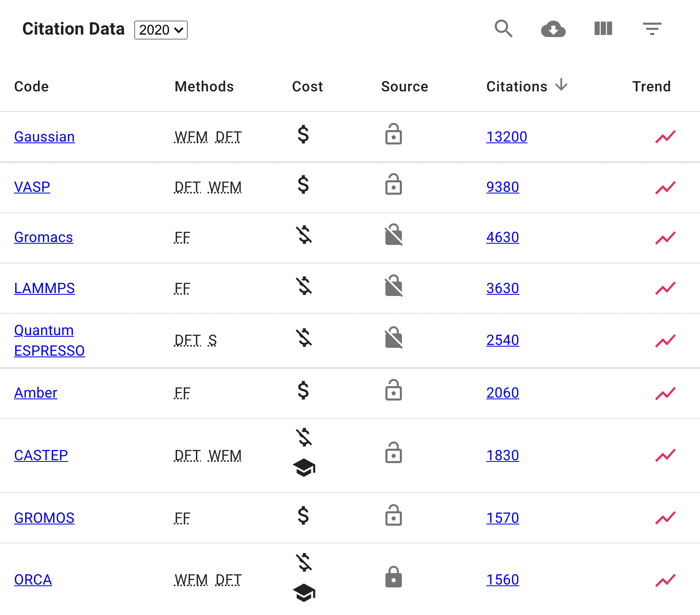Open the GROMOS link

coord(44,518)
